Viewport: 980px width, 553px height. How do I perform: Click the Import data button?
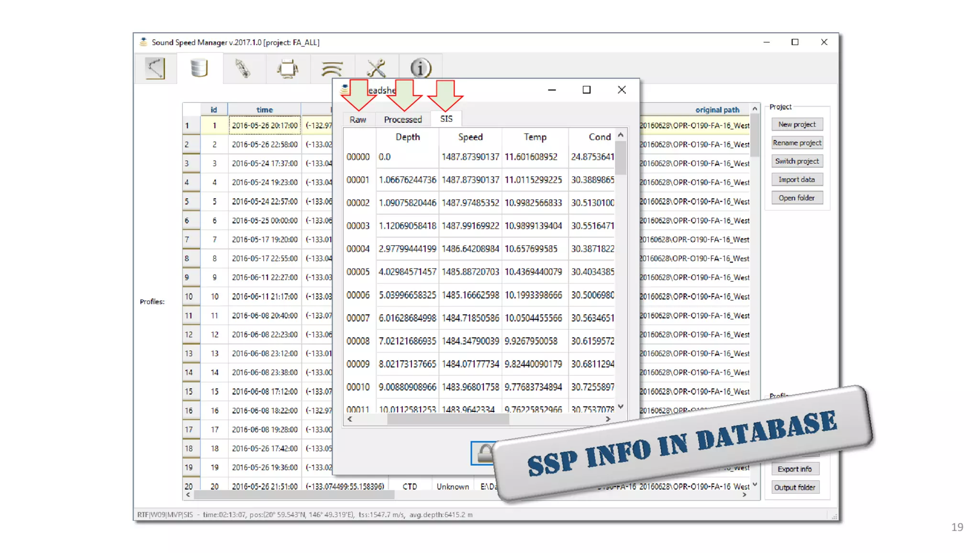[797, 180]
